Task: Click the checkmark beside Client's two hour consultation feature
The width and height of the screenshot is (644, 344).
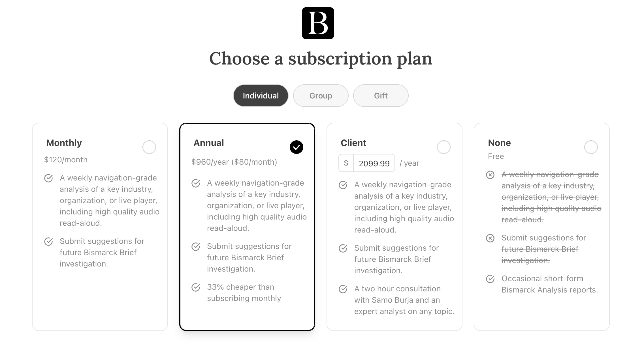Action: coord(343,289)
